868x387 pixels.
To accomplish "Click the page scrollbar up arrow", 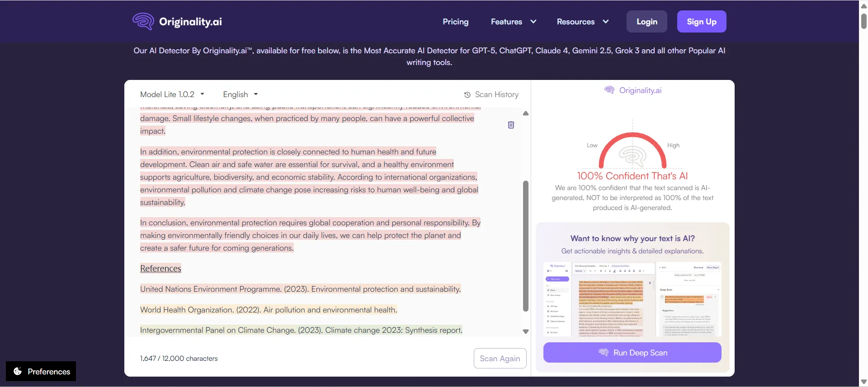I will tap(864, 6).
